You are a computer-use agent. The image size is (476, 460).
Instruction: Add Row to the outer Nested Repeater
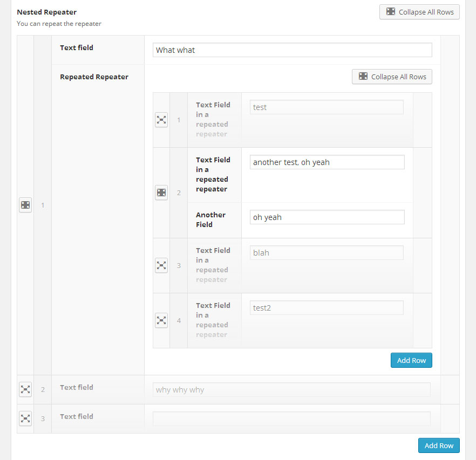click(439, 445)
